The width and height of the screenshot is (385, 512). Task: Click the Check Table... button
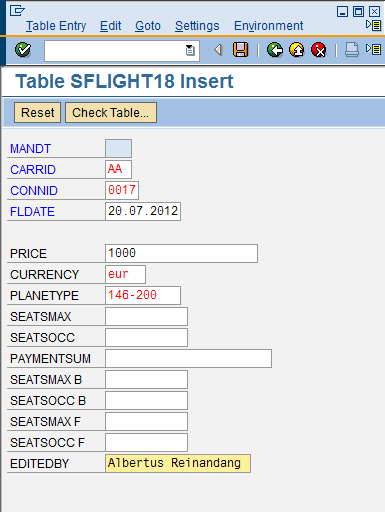pyautogui.click(x=111, y=113)
